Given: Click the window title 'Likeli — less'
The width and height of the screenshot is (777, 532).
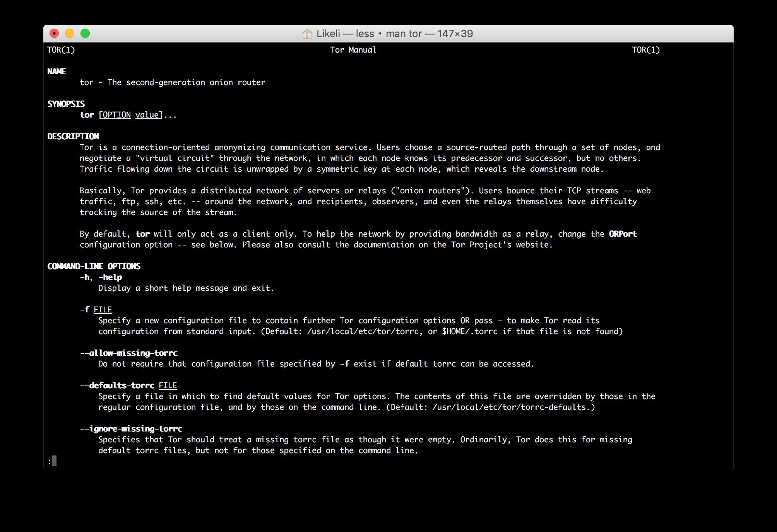Looking at the screenshot, I should click(345, 34).
